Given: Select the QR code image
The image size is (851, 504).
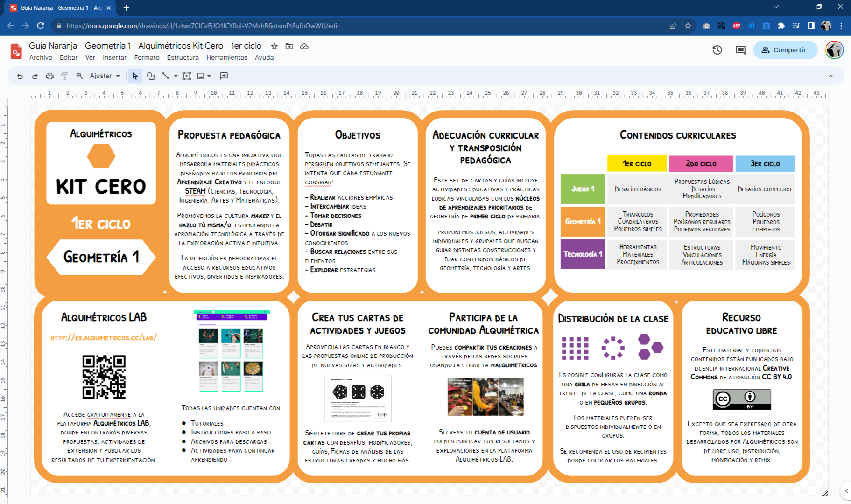Looking at the screenshot, I should (x=104, y=377).
